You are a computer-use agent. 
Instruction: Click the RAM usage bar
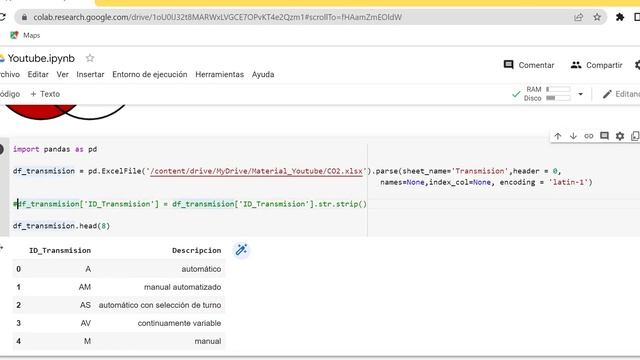[x=558, y=89]
